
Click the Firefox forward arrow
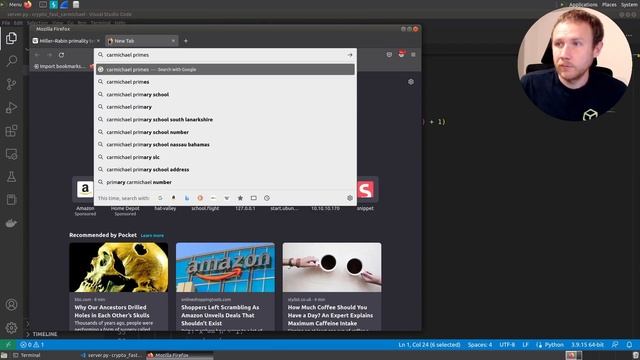click(49, 55)
